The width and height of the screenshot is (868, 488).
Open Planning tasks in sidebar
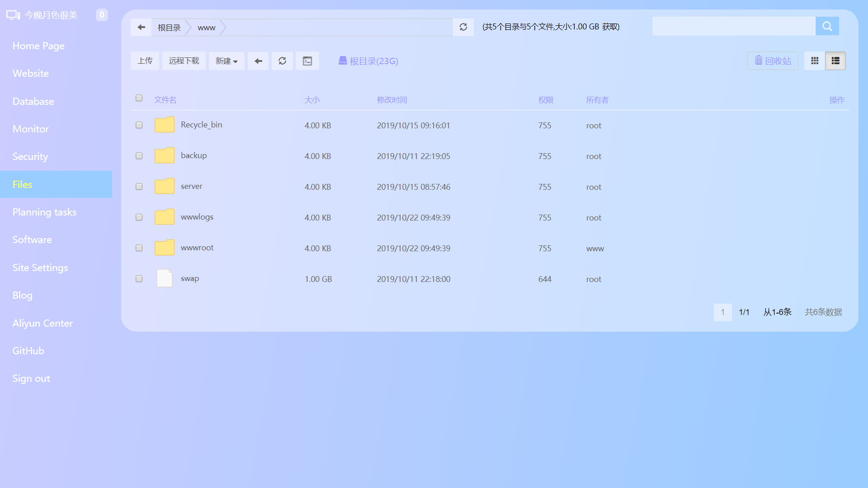(44, 212)
